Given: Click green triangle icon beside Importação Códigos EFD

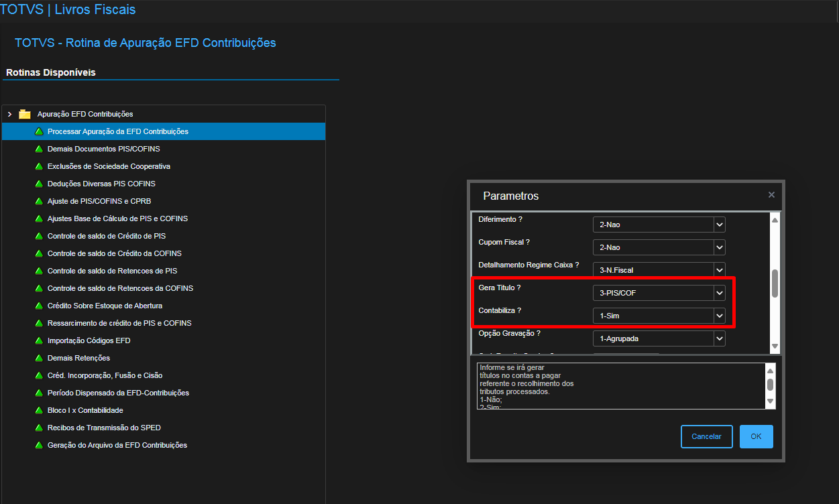Looking at the screenshot, I should point(39,340).
